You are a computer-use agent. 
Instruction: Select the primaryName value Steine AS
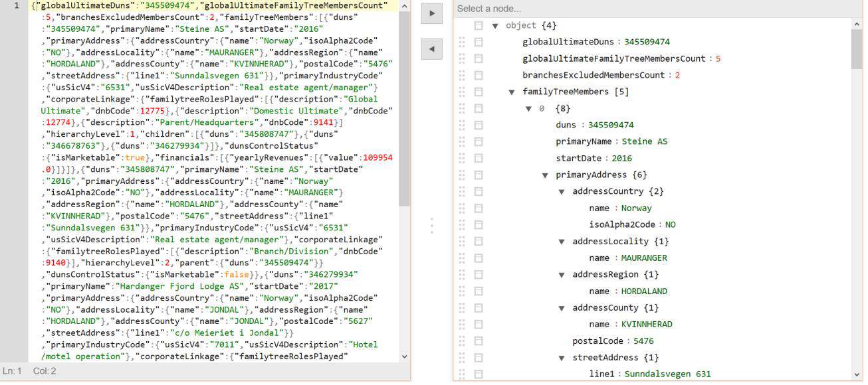(x=645, y=141)
